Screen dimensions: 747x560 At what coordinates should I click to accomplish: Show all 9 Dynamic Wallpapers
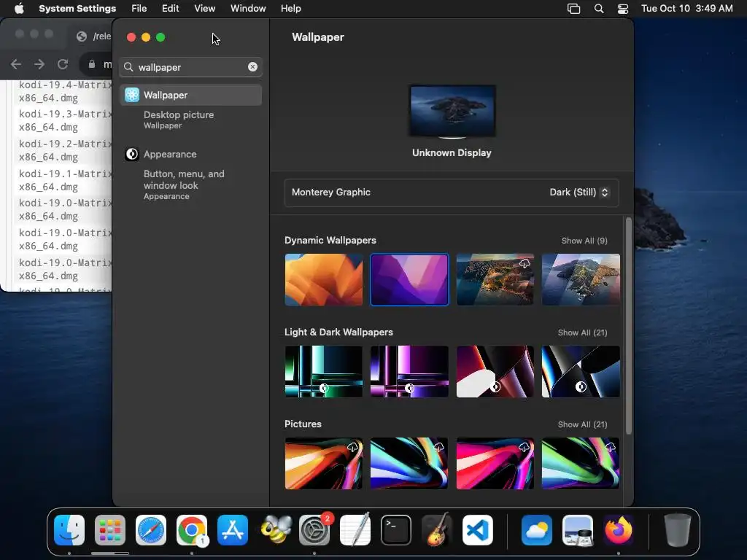[x=584, y=241]
